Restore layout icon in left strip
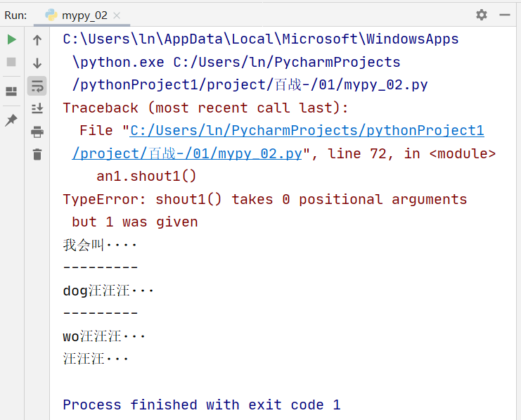Viewport: 521px width, 420px height. [x=11, y=91]
